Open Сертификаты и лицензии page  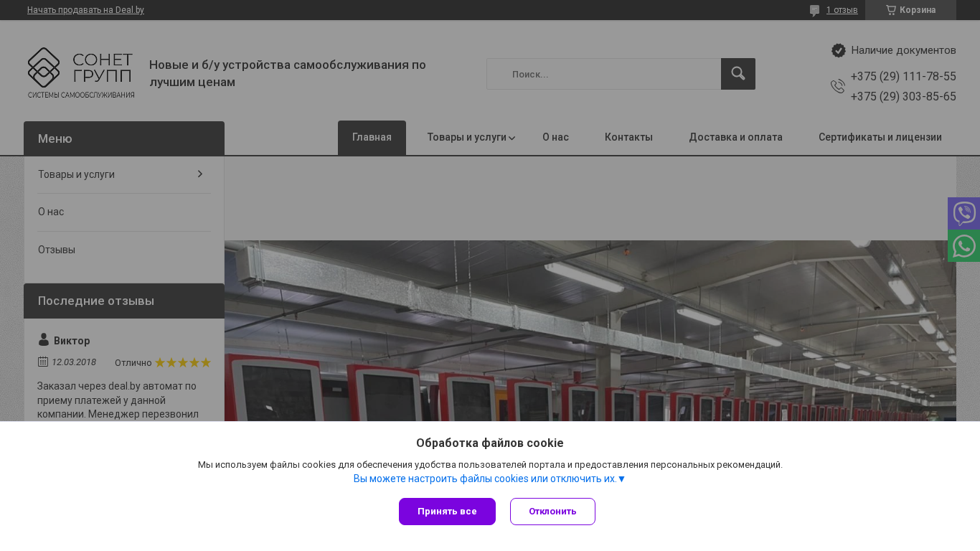click(880, 137)
